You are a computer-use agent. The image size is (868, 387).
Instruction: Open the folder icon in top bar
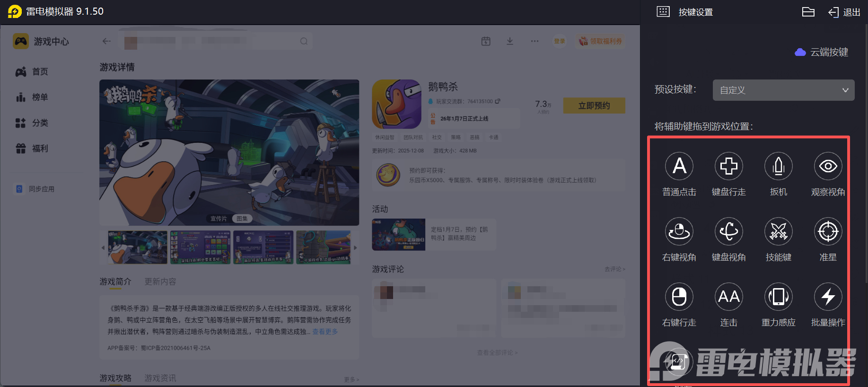coord(808,12)
